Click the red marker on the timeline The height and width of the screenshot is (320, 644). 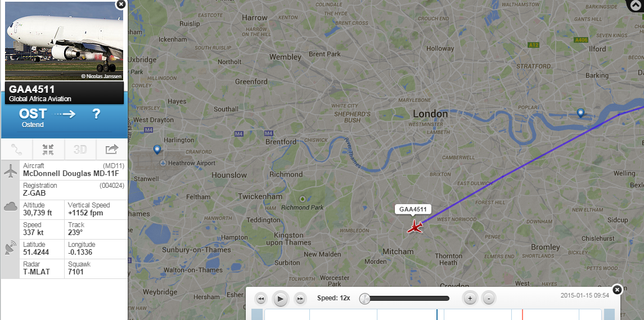coord(522,314)
